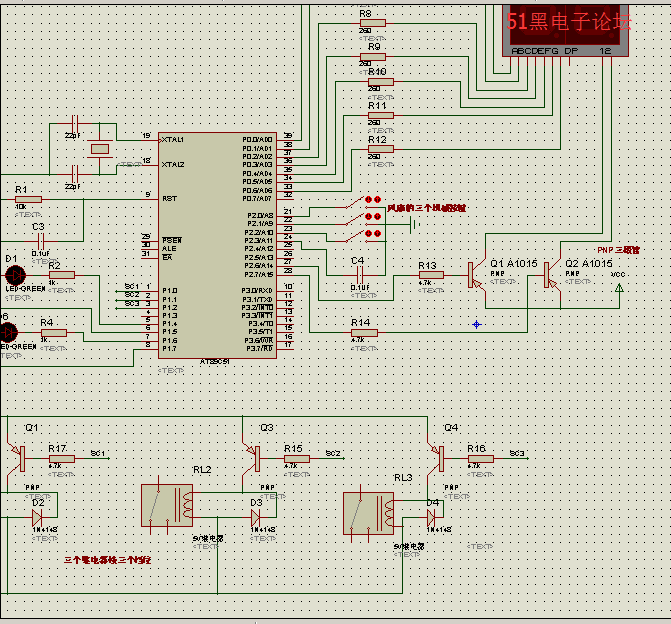Click the D1 LED-GREEN symbol

(15, 276)
